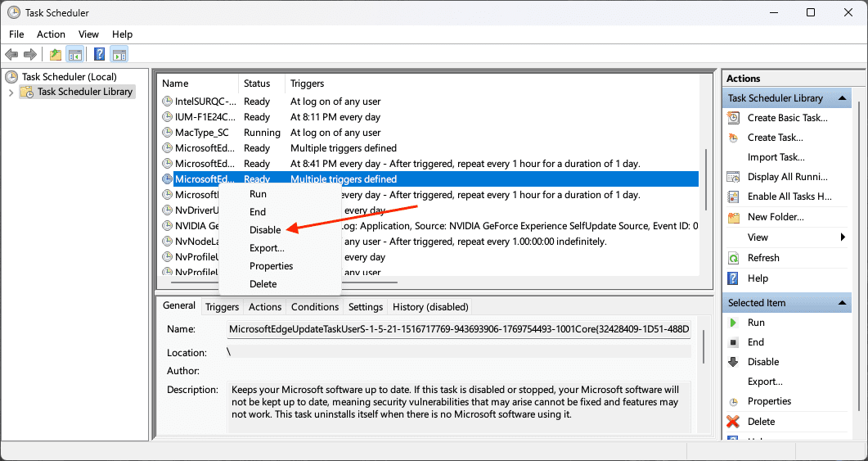868x461 pixels.
Task: Switch to the Triggers tab
Action: coord(222,306)
